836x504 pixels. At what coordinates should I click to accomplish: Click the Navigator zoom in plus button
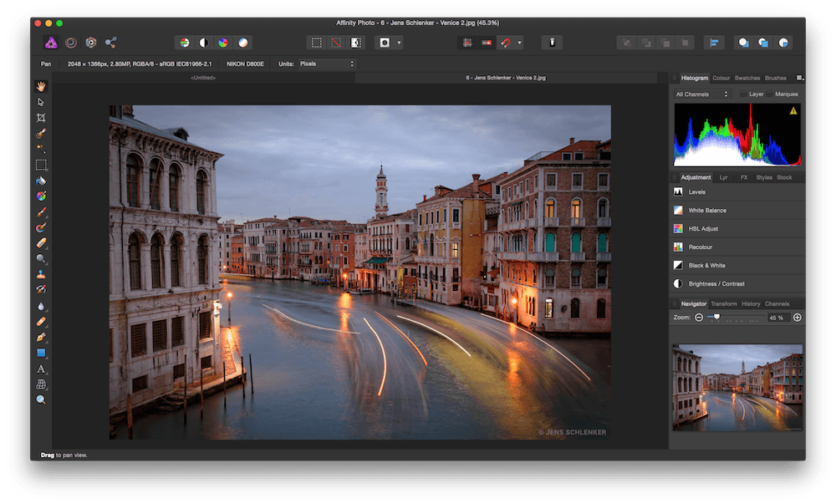tap(797, 318)
